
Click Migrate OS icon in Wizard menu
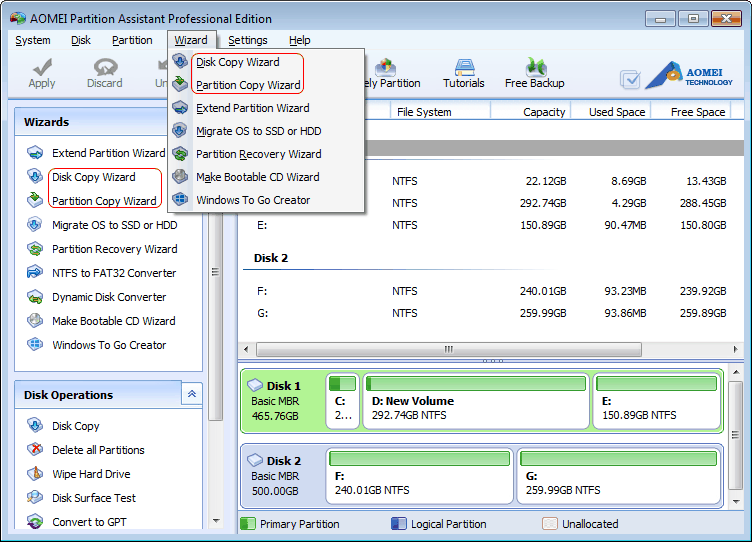click(180, 130)
